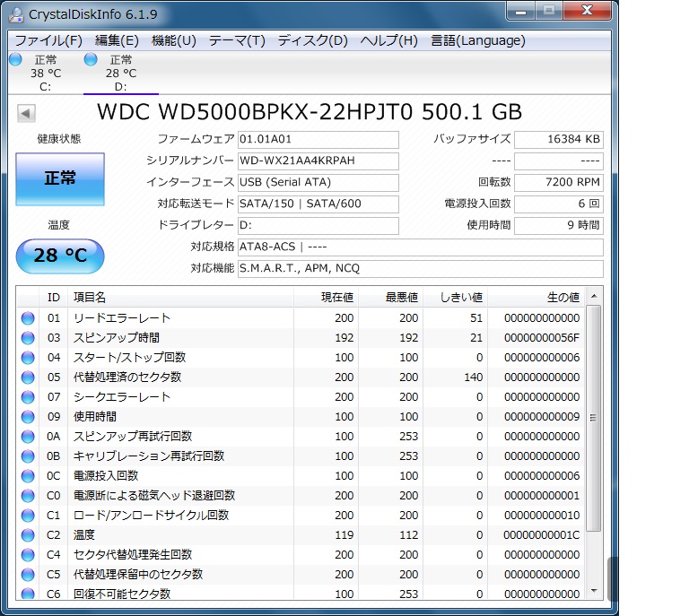
Task: Select raw value 00000000056F
Action: (x=542, y=338)
